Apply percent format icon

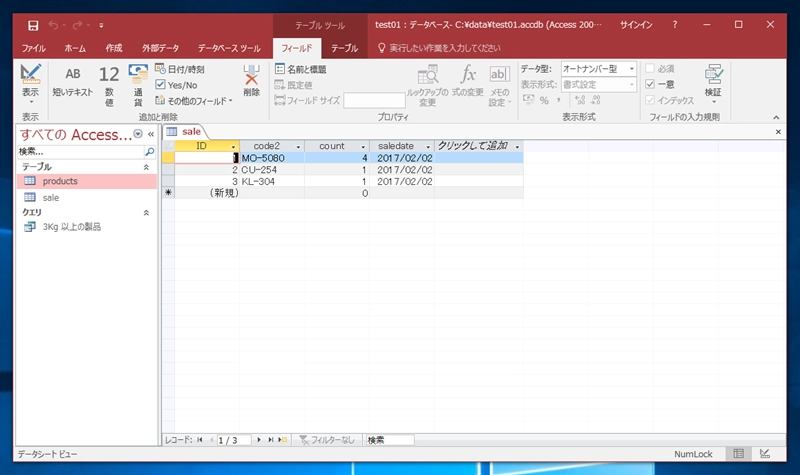(x=544, y=100)
